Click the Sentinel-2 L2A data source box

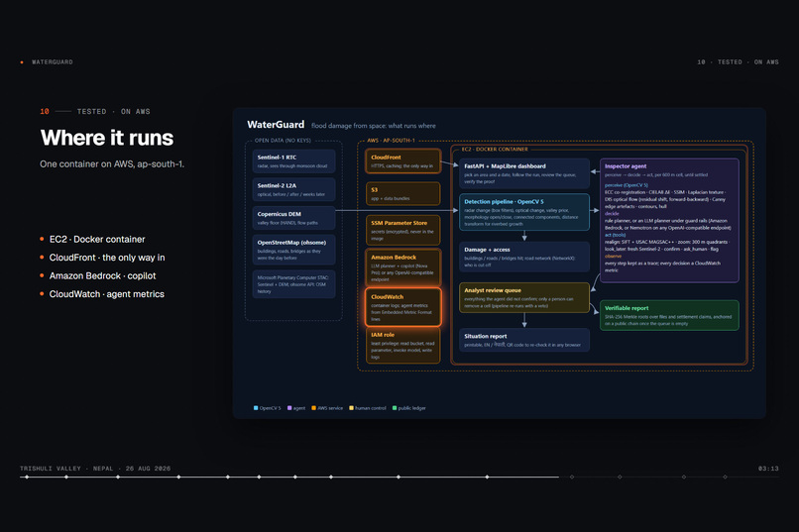(294, 189)
